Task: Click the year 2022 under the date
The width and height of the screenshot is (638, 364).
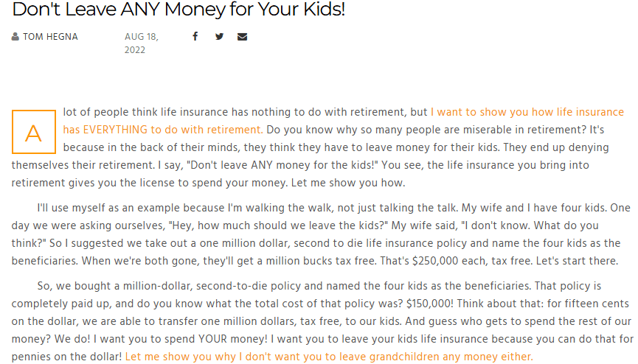Action: pyautogui.click(x=135, y=50)
